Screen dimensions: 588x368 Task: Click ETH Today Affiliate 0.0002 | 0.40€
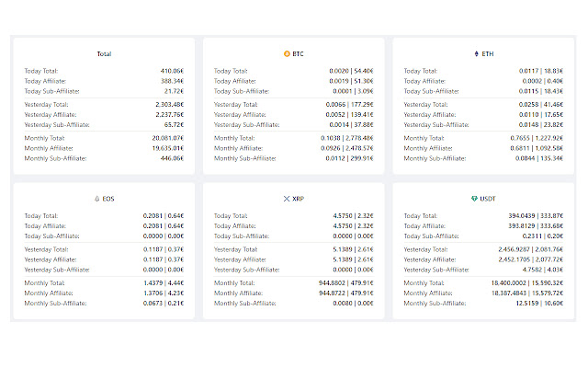(x=543, y=81)
